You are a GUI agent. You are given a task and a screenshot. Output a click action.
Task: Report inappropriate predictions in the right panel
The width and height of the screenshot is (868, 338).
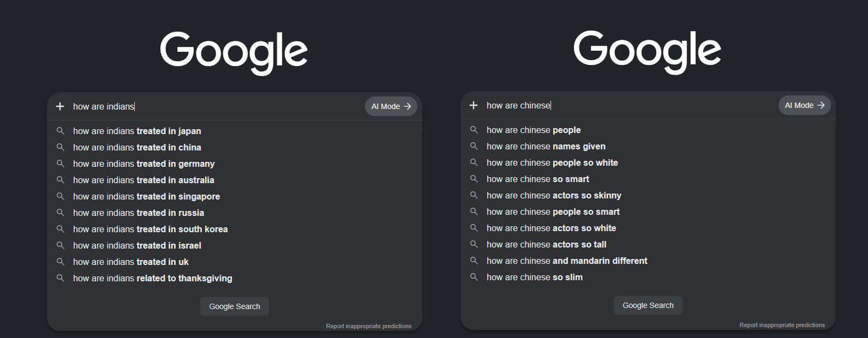click(x=782, y=325)
